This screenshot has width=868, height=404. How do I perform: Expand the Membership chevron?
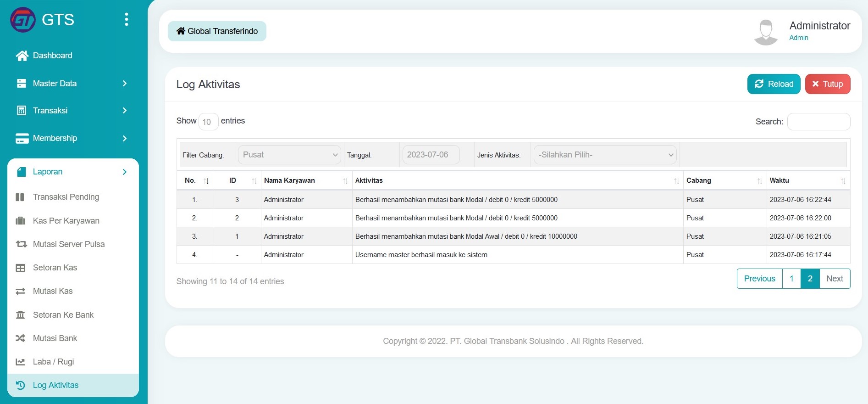(124, 138)
